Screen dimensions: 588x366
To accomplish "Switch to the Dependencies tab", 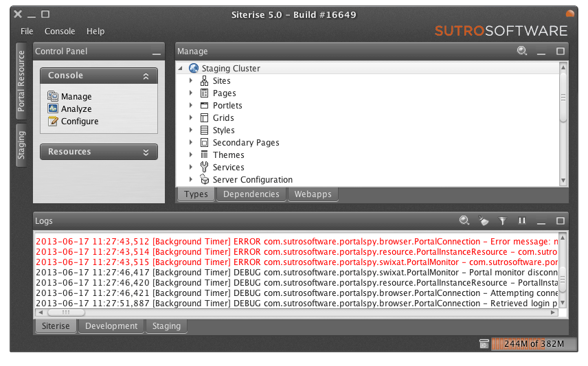I will click(x=251, y=194).
